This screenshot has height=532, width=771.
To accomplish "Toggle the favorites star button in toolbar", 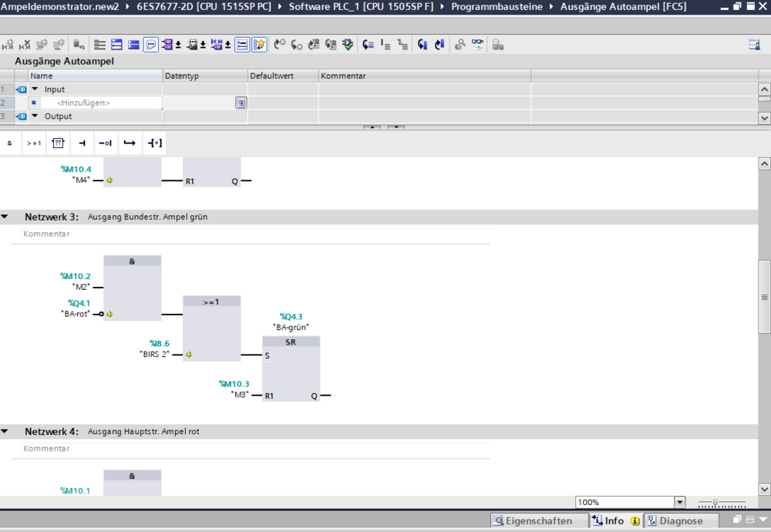I will [x=259, y=45].
